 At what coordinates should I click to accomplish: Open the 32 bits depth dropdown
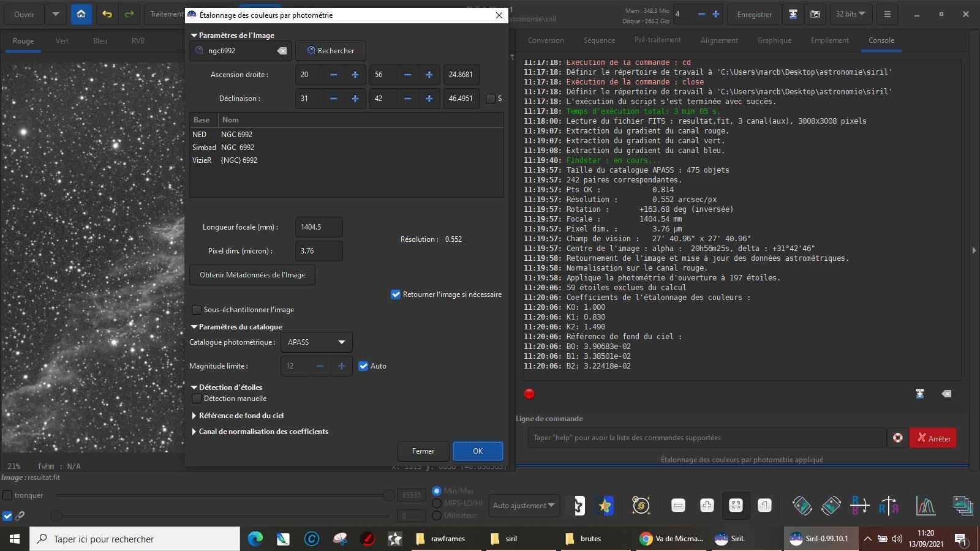click(850, 14)
